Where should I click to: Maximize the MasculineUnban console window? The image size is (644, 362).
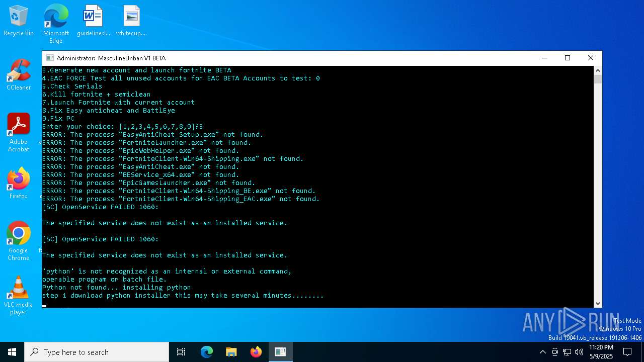568,58
